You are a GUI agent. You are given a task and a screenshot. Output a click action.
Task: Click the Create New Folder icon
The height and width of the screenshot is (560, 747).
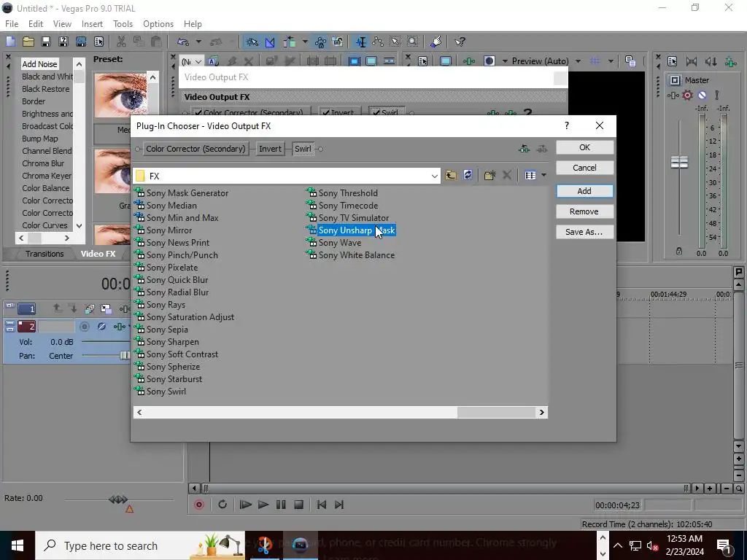(489, 175)
